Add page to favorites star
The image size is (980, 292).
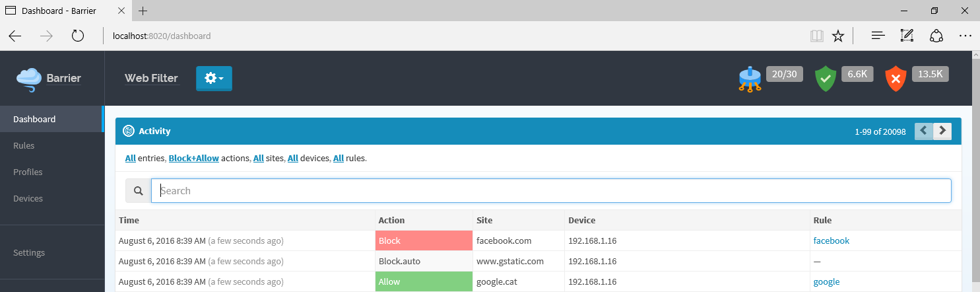pos(838,36)
